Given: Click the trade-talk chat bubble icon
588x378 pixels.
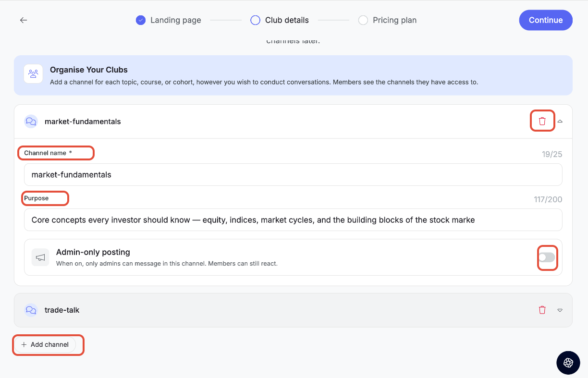Looking at the screenshot, I should click(31, 310).
